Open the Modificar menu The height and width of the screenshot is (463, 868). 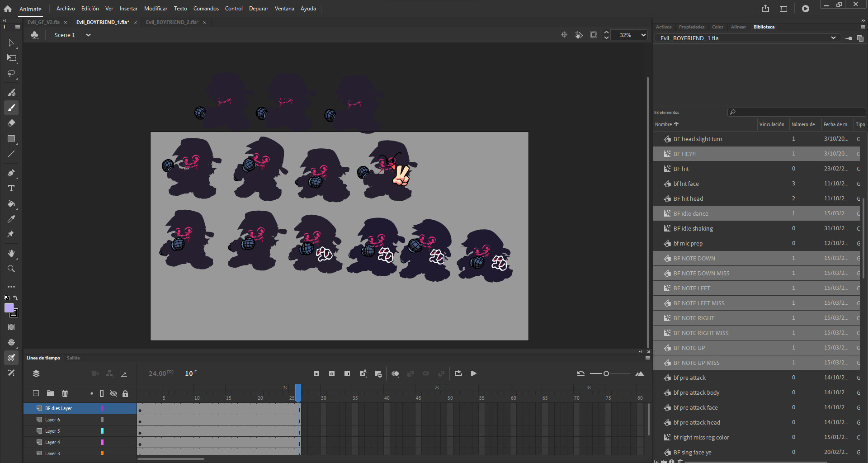[156, 8]
